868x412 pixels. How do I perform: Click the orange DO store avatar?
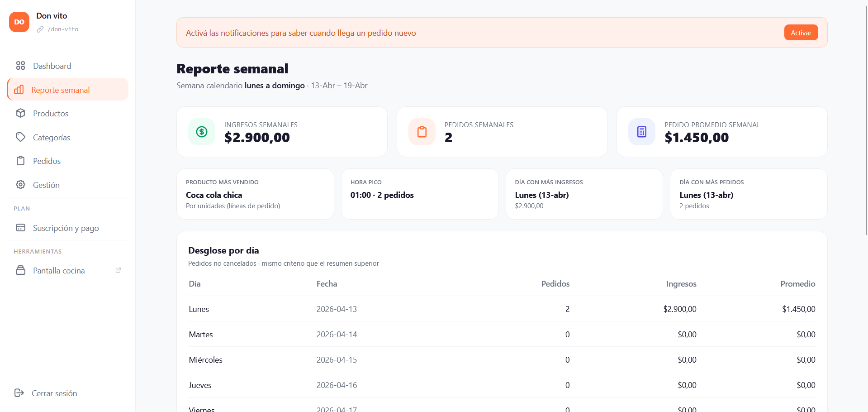pos(19,22)
